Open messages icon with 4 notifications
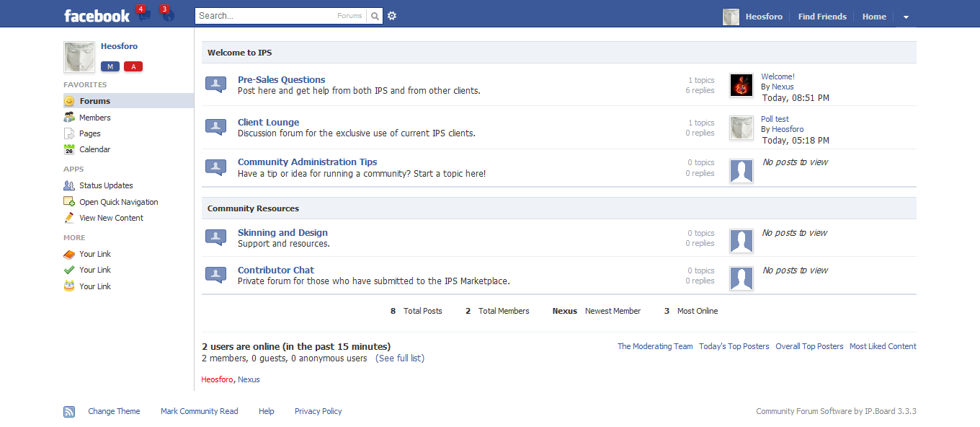This screenshot has height=427, width=980. coord(144,15)
